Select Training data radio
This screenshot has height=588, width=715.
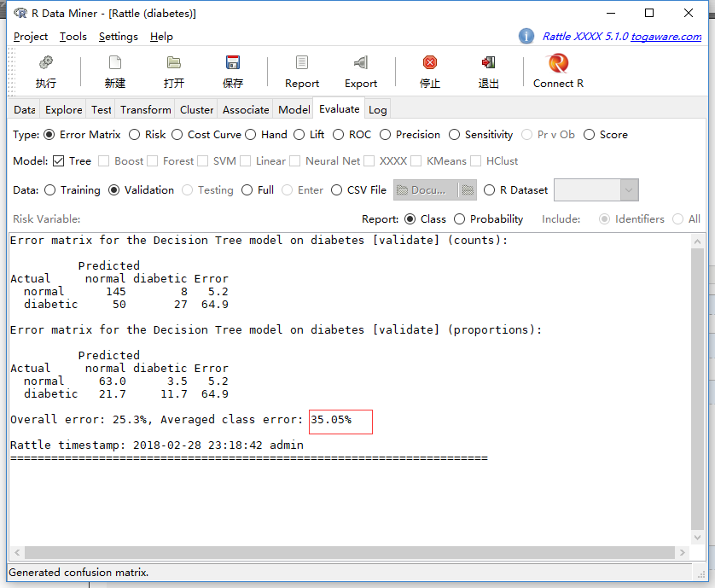point(50,190)
